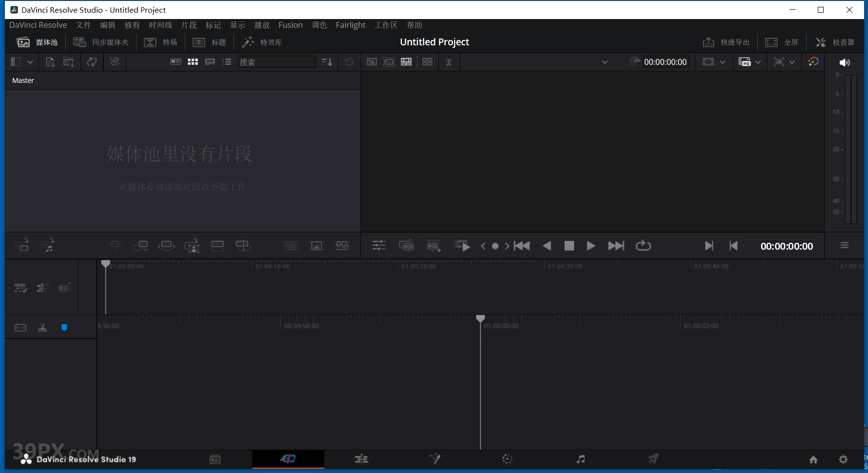Click the Sync Clips icon

tap(92, 62)
